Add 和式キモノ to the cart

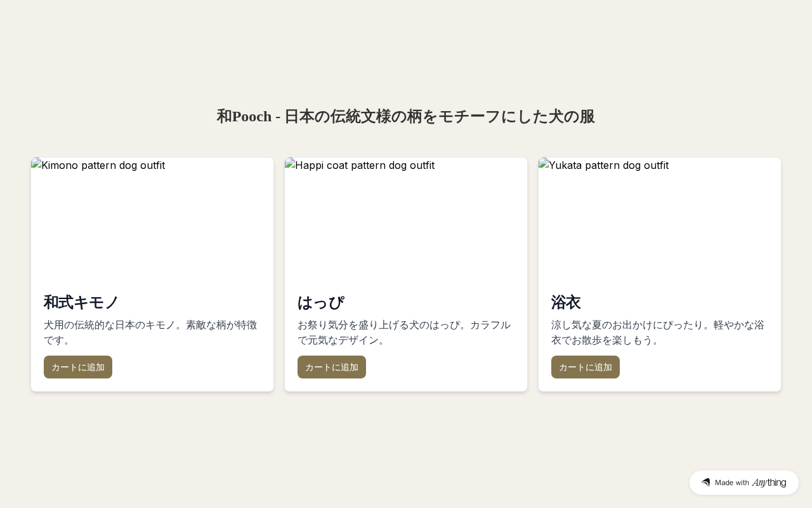click(78, 367)
